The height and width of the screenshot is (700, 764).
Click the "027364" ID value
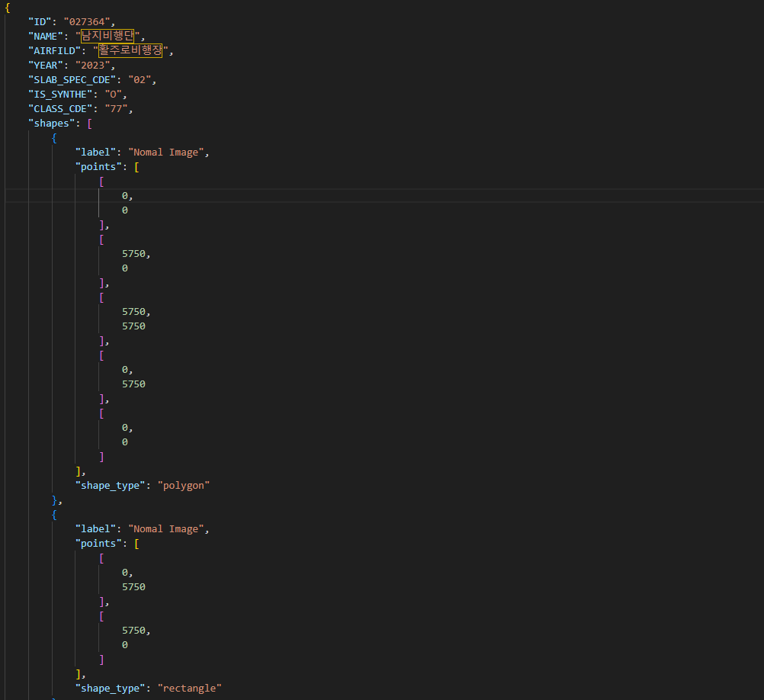click(87, 22)
